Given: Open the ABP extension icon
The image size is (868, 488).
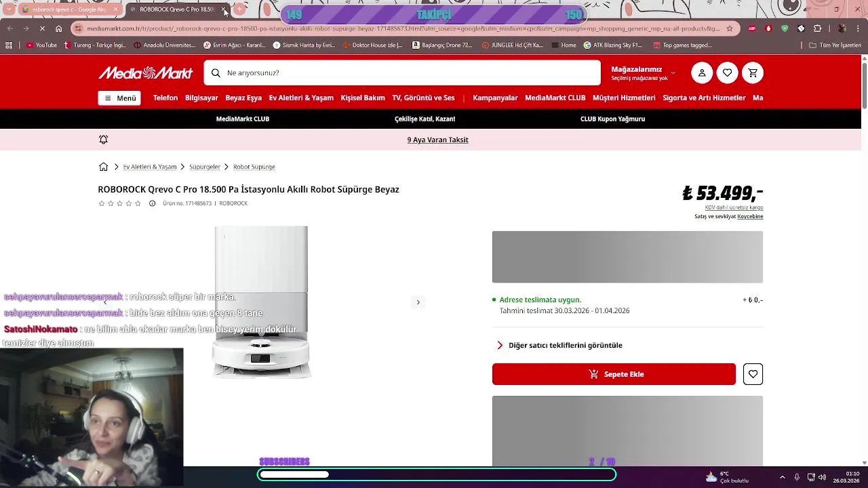Looking at the screenshot, I should [752, 28].
